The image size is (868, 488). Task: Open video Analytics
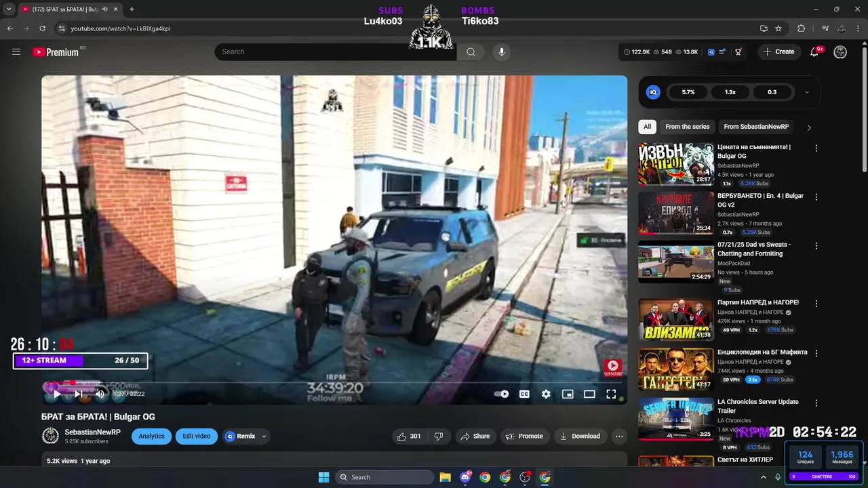click(152, 436)
